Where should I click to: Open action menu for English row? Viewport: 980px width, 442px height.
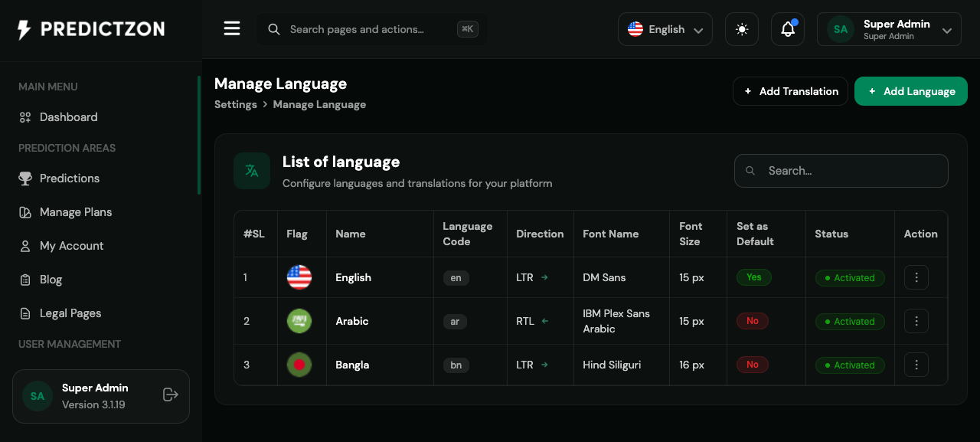point(916,277)
